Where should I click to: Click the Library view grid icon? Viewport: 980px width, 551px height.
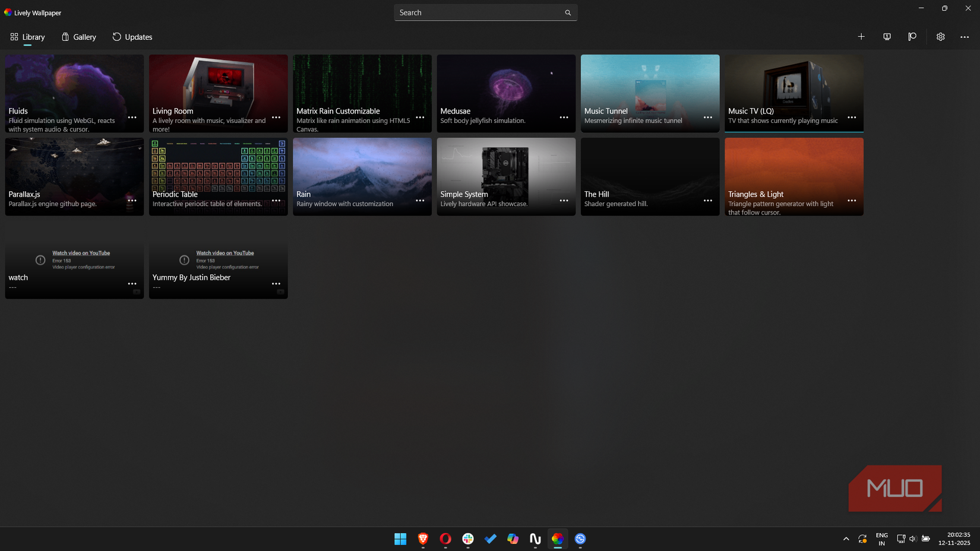point(14,36)
